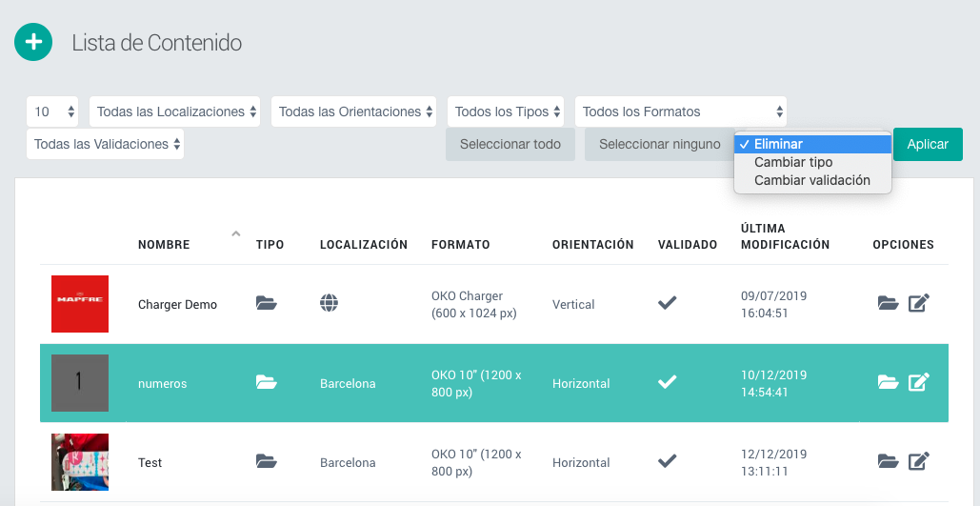
Task: Click edit icon for Test row
Action: pyautogui.click(x=918, y=462)
